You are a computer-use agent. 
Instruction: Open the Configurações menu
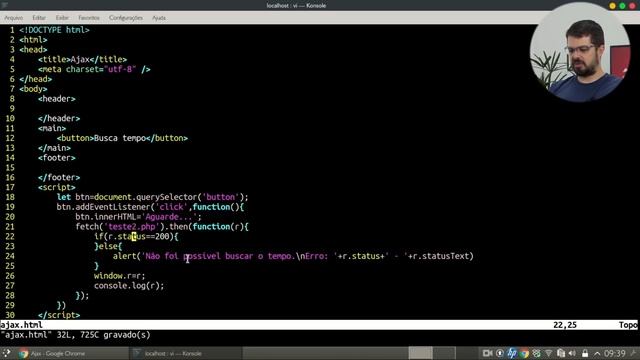click(126, 18)
